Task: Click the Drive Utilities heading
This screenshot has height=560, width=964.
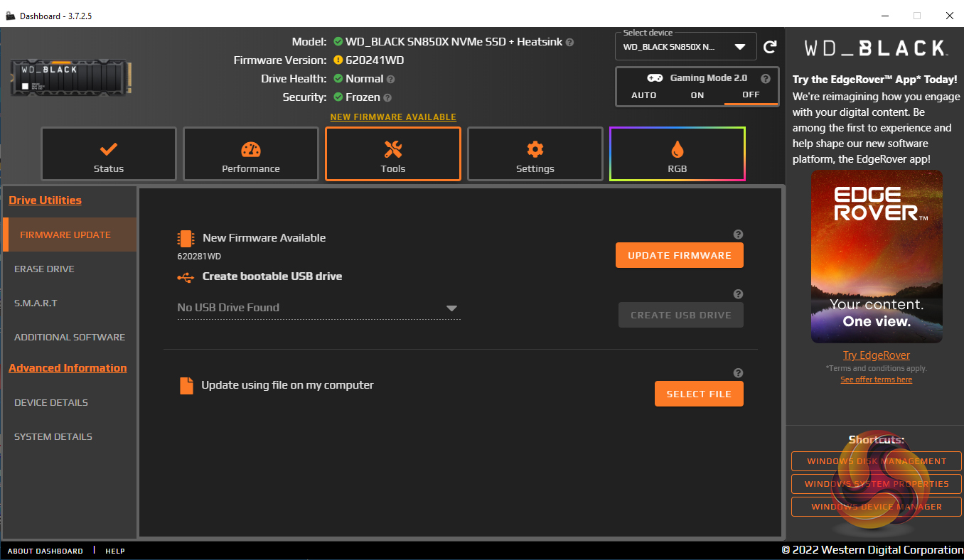Action: click(45, 200)
